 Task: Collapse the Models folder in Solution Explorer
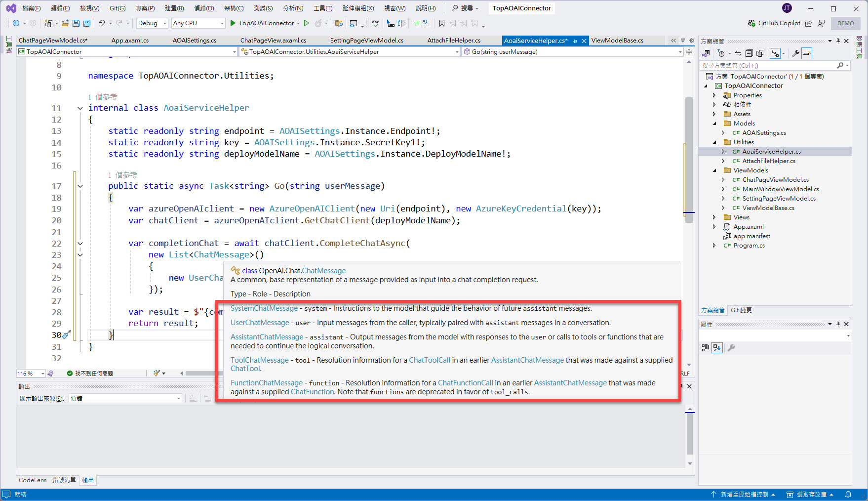tap(714, 124)
